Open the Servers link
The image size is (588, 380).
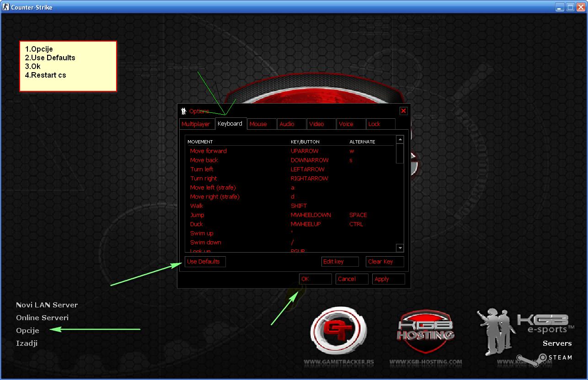point(557,343)
